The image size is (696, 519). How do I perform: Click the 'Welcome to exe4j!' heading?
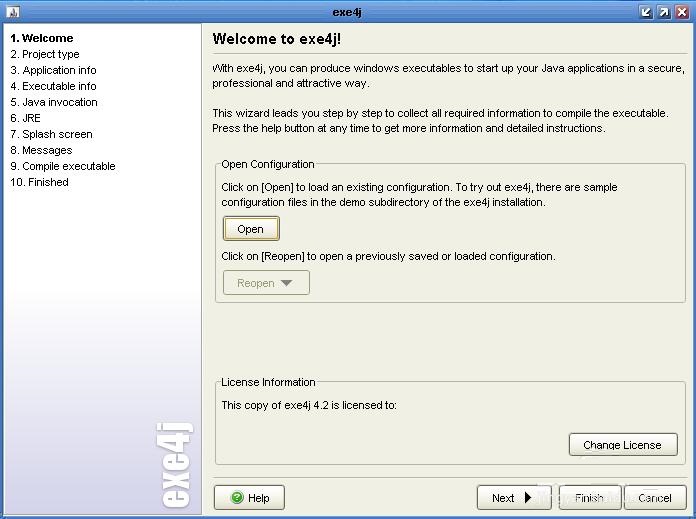click(x=277, y=39)
